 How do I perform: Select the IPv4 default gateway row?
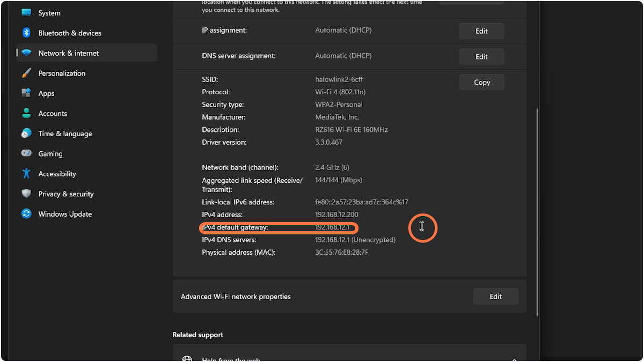coord(278,227)
